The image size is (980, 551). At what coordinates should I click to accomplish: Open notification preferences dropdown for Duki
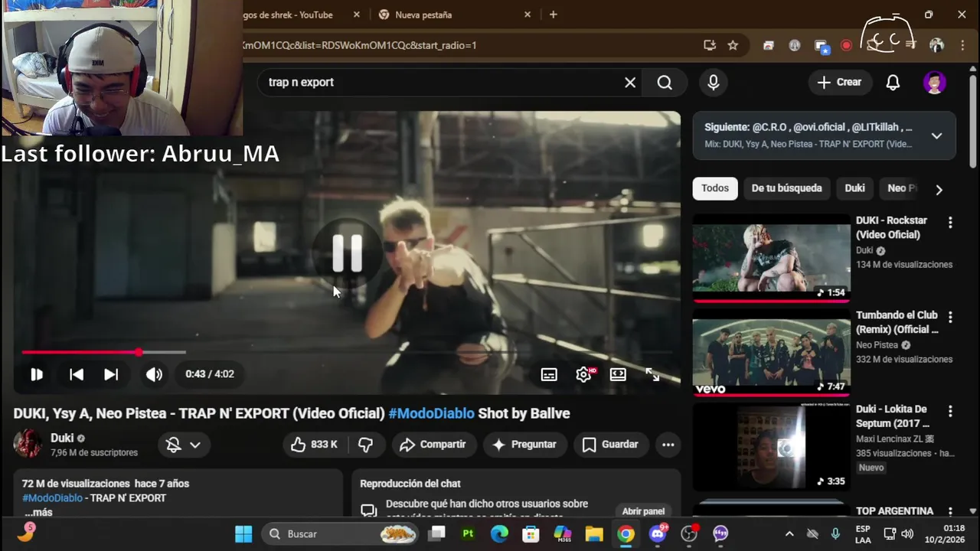coord(184,445)
